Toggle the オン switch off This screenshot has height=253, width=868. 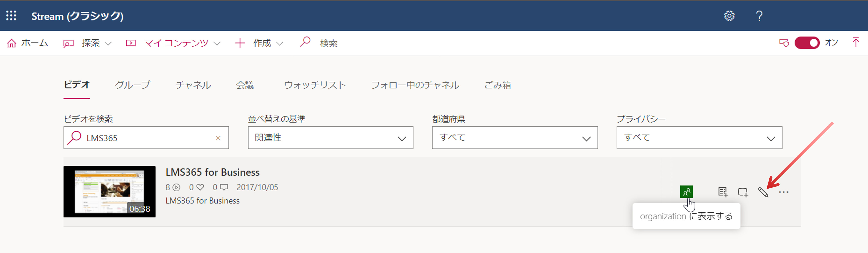807,43
